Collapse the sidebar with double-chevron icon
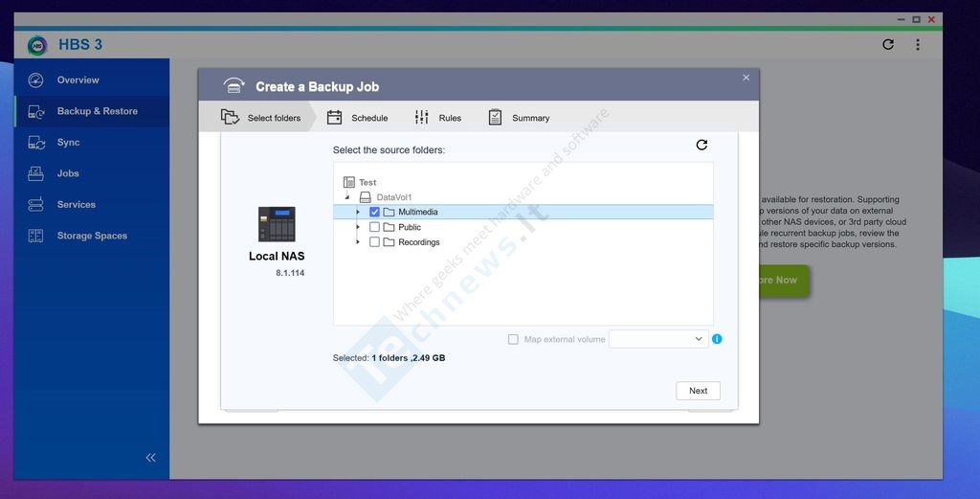 click(x=150, y=458)
